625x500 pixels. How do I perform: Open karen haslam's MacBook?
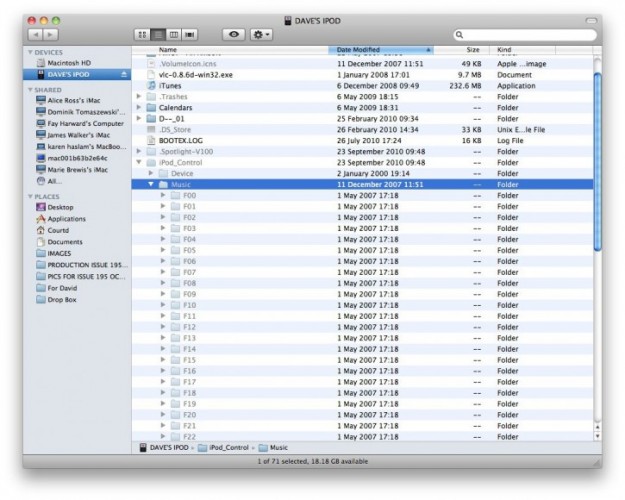coord(81,147)
